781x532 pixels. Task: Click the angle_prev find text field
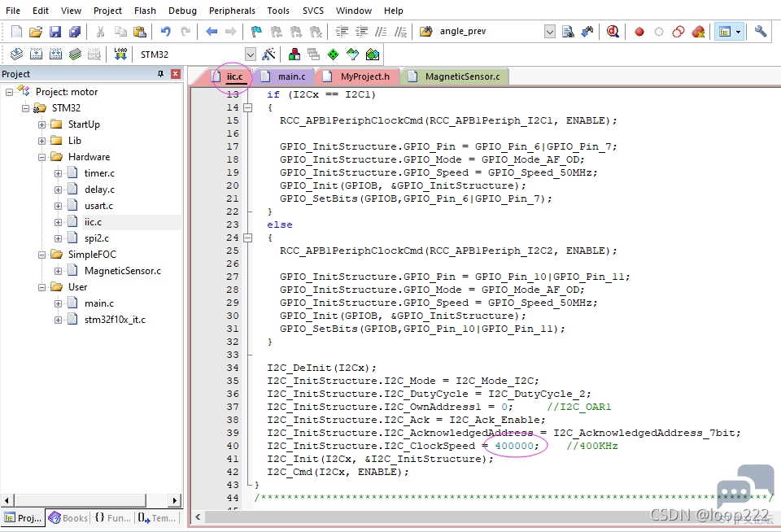490,32
